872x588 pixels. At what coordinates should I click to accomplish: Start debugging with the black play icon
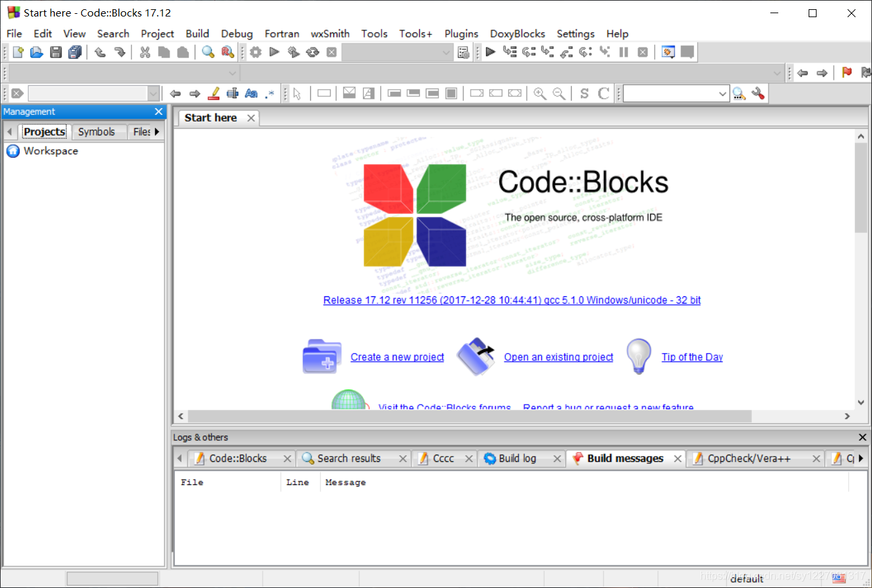(490, 52)
